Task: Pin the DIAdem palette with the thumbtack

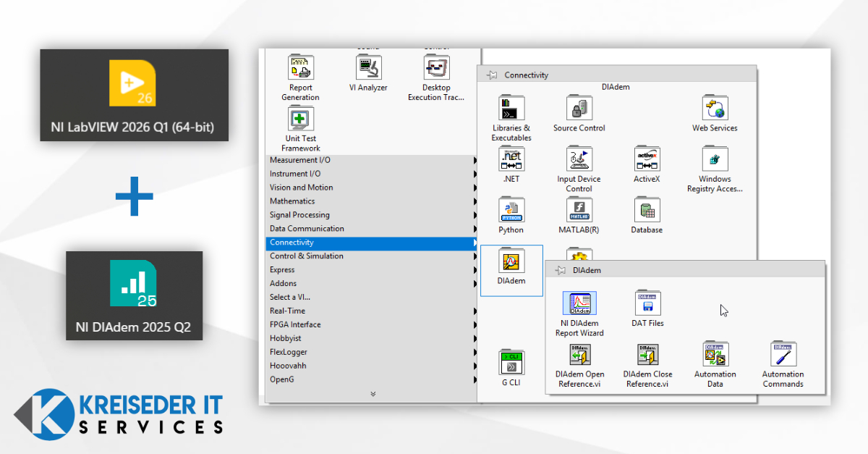Action: [x=560, y=270]
